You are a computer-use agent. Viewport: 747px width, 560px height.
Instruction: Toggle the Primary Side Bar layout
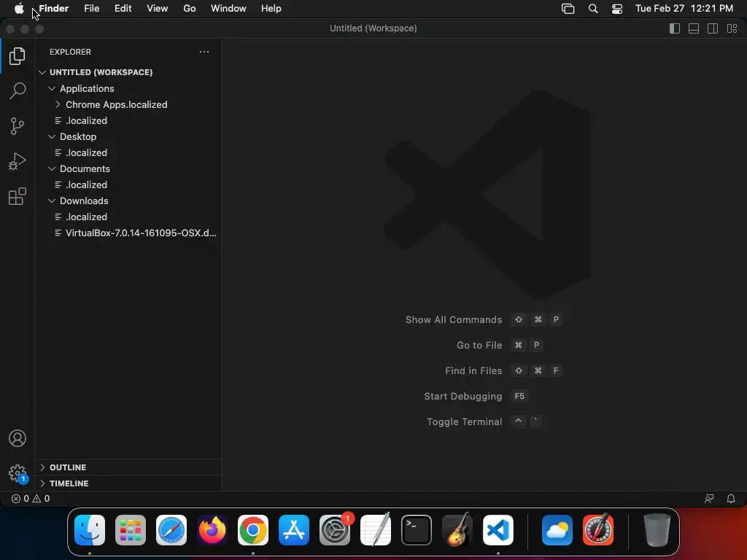coord(675,28)
